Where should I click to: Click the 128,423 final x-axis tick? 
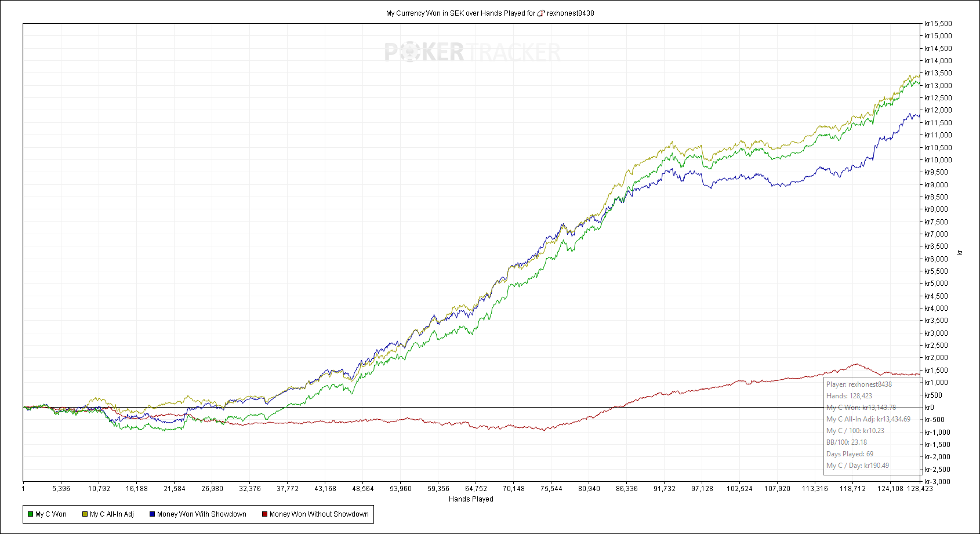pos(920,489)
